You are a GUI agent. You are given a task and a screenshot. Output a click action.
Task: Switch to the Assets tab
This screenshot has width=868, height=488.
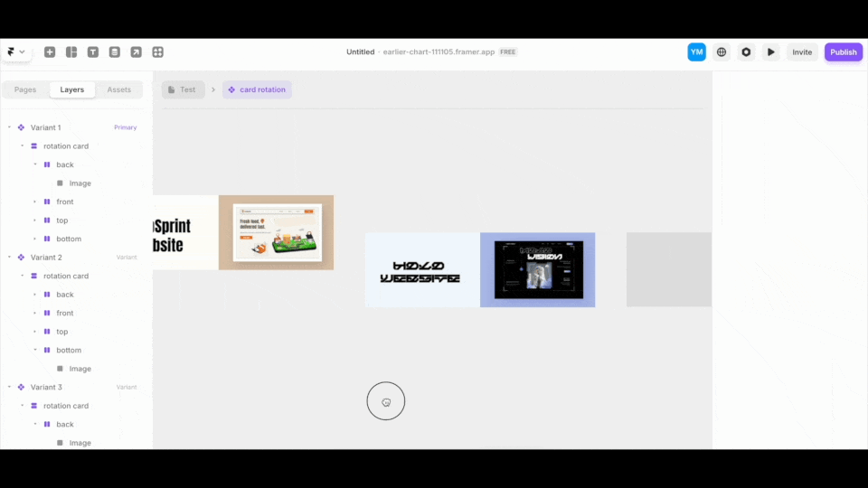coord(119,89)
